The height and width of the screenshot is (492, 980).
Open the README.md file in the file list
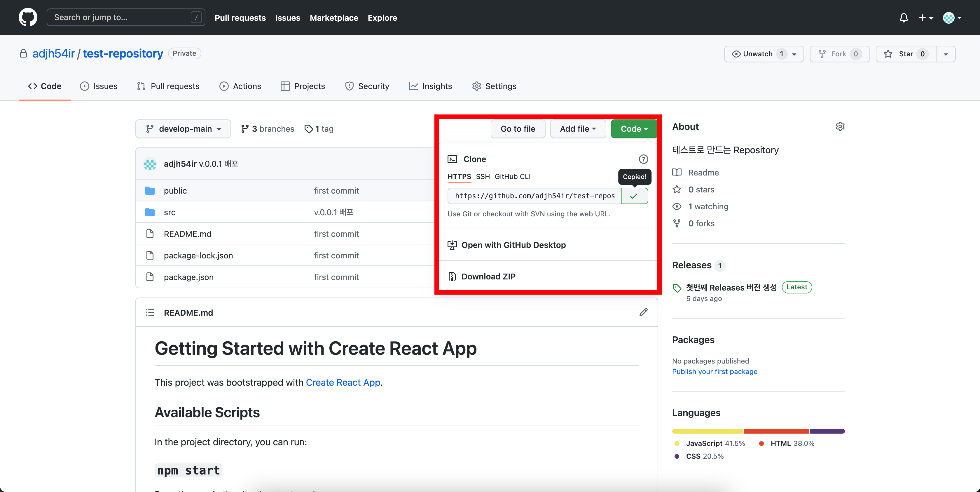[188, 234]
